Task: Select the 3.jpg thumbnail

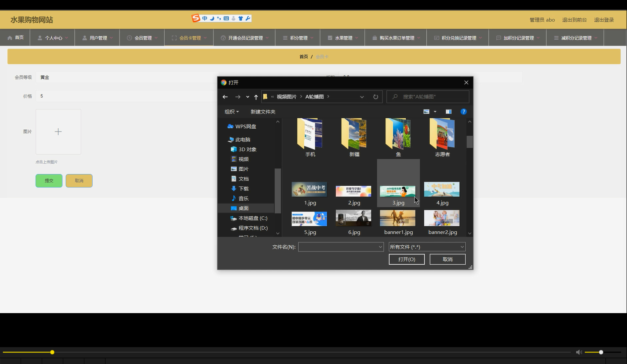Action: 398,192
